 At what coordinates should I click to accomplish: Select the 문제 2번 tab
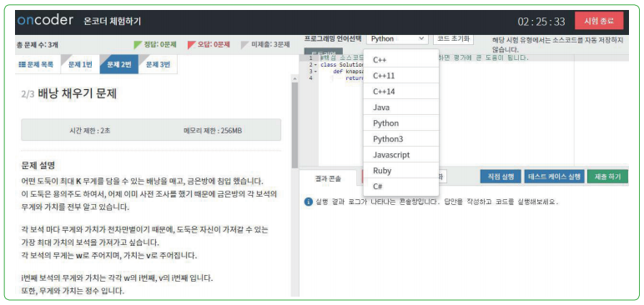119,65
